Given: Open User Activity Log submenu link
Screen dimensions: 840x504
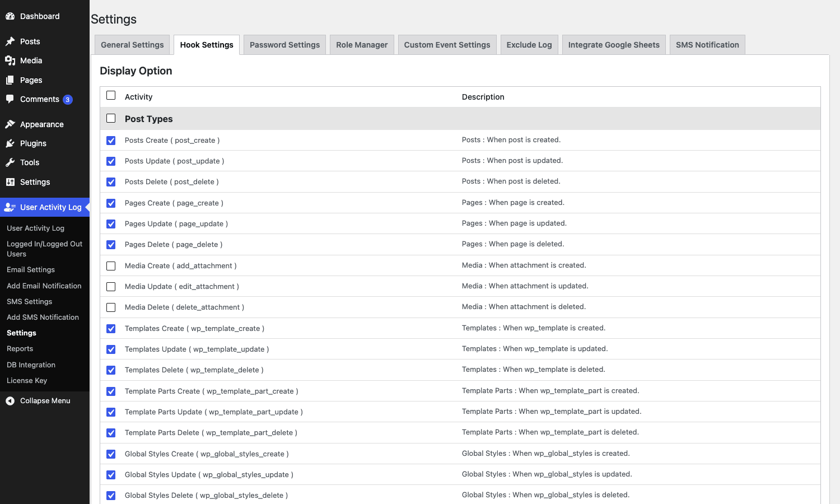Looking at the screenshot, I should 35,228.
